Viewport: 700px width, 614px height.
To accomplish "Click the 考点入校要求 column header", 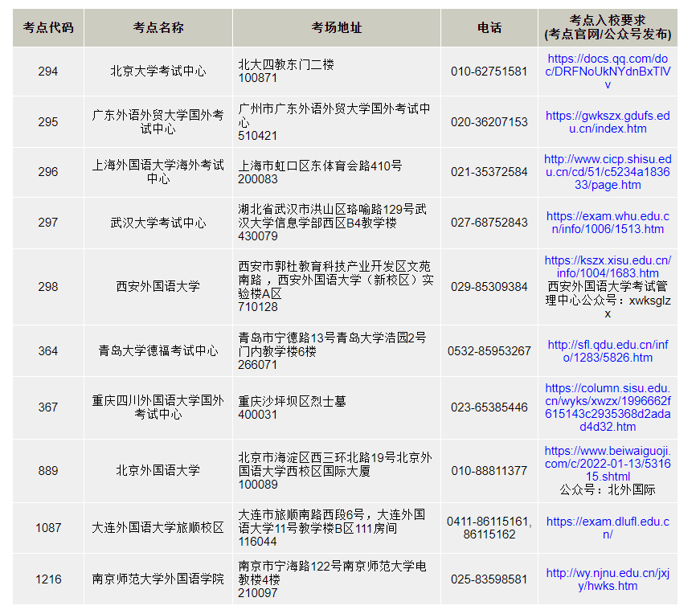I will tap(608, 27).
